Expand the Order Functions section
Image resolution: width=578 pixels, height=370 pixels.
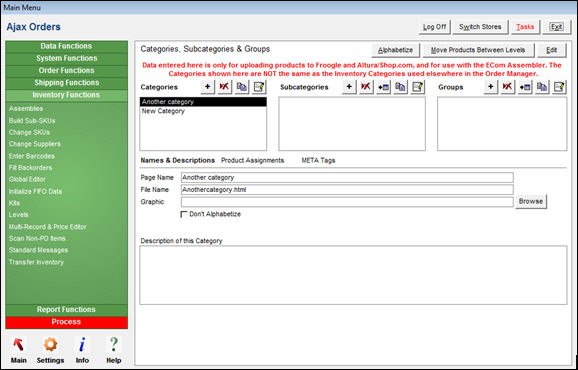(67, 71)
